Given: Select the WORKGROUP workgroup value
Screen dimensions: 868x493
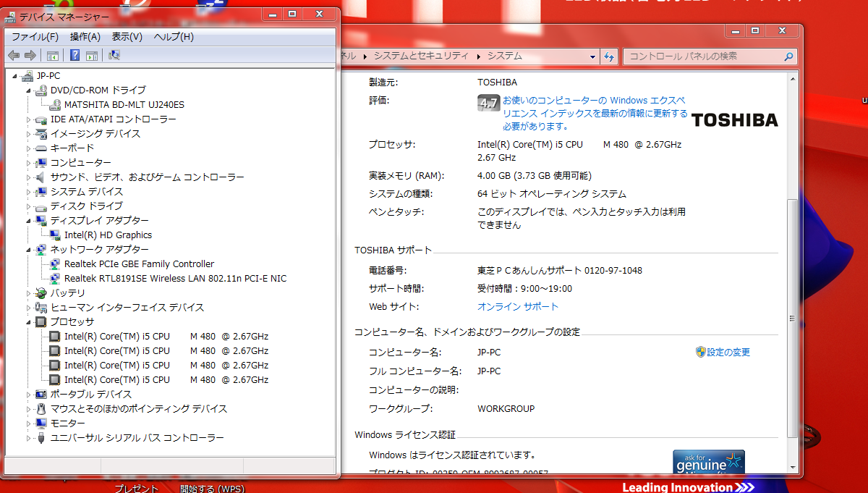Looking at the screenshot, I should tap(506, 409).
